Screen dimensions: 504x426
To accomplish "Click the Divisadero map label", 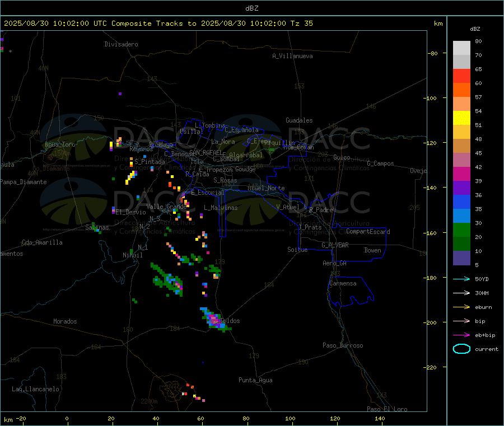I will (x=121, y=44).
